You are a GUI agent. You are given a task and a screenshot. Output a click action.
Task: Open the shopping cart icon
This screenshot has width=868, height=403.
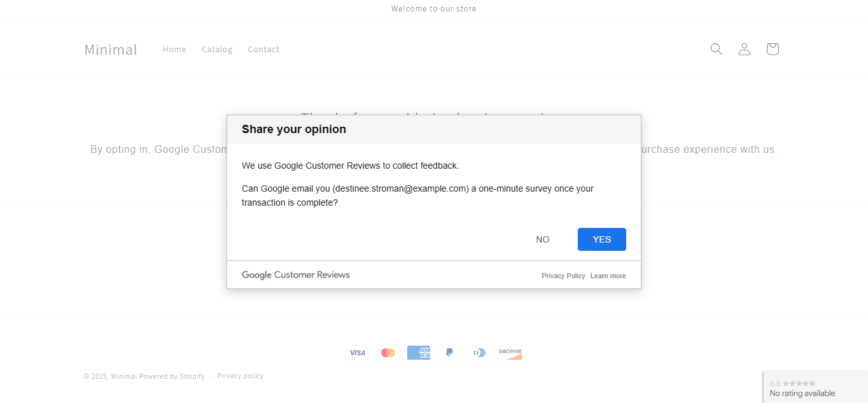tap(773, 49)
